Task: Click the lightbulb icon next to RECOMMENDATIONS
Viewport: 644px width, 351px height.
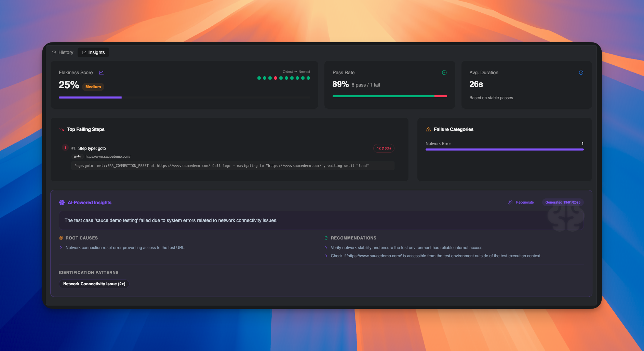Action: point(325,238)
